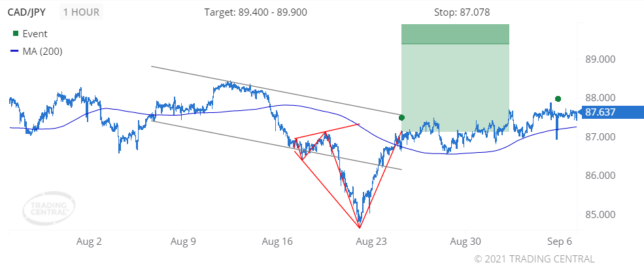Click the dark green target zone band

pyautogui.click(x=455, y=34)
